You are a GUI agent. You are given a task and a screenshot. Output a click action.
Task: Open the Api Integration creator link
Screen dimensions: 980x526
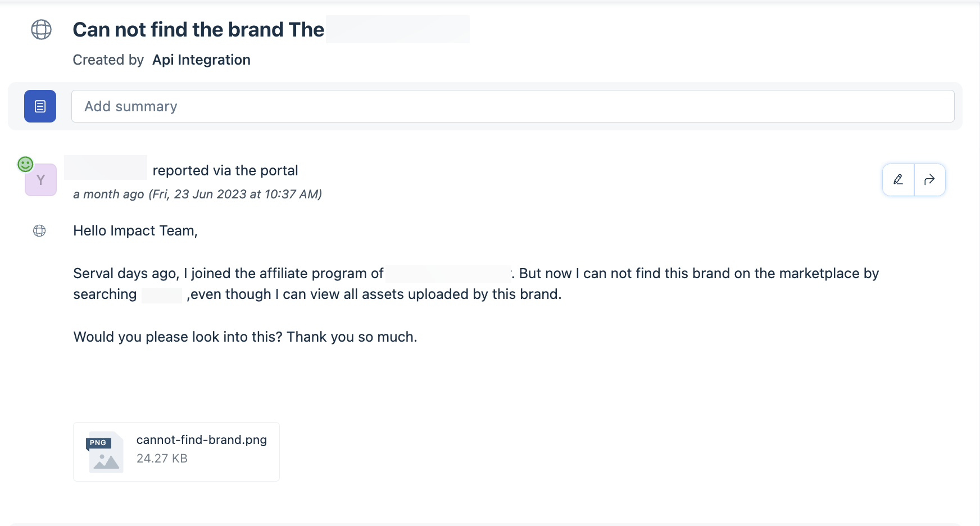(x=201, y=60)
